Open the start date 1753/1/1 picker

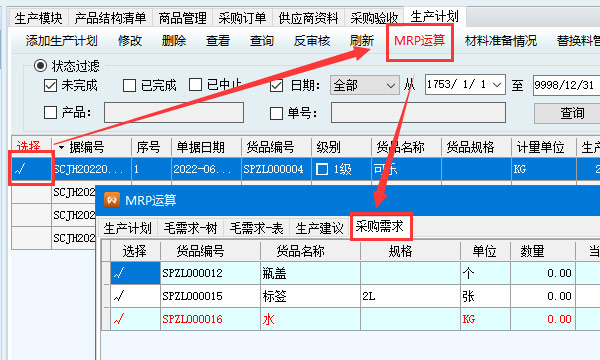pyautogui.click(x=497, y=85)
